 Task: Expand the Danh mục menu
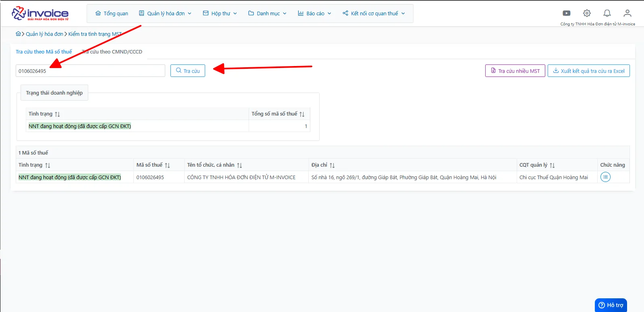click(268, 13)
